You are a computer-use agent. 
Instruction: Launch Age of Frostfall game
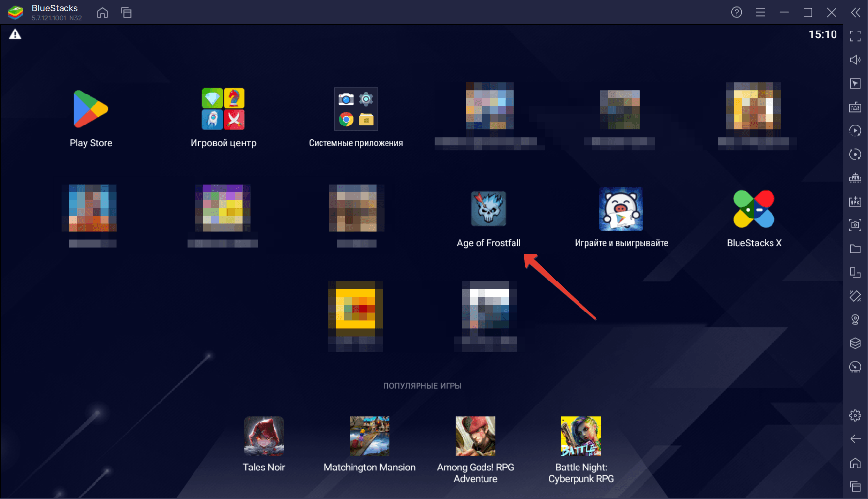tap(488, 209)
